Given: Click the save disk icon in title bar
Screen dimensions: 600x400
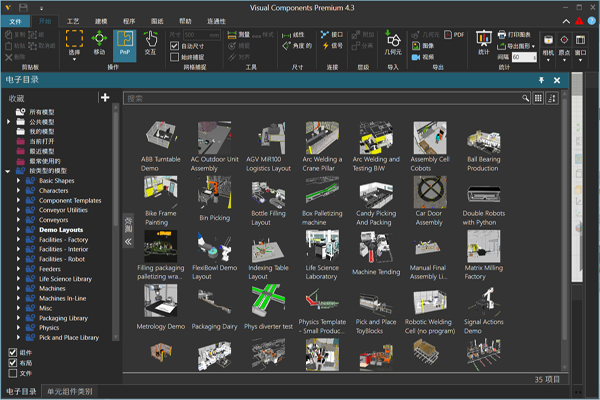Looking at the screenshot, I should coord(23,7).
